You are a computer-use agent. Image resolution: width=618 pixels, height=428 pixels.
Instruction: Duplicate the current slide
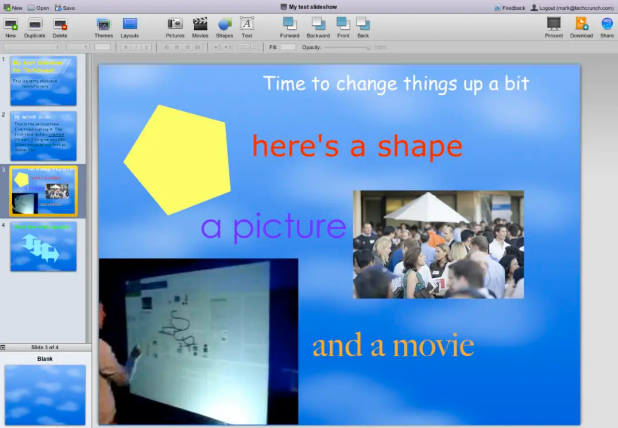pyautogui.click(x=35, y=28)
